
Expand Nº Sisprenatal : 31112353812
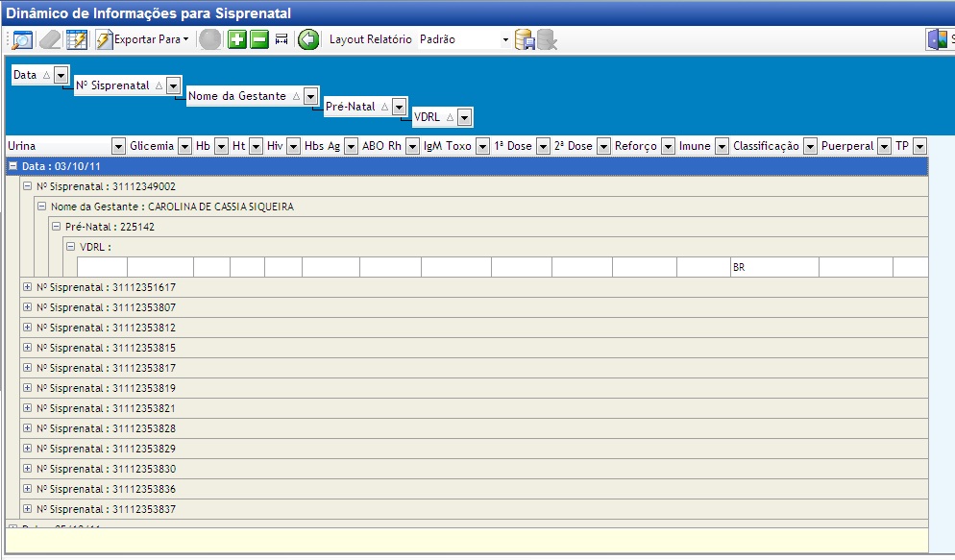(28, 327)
